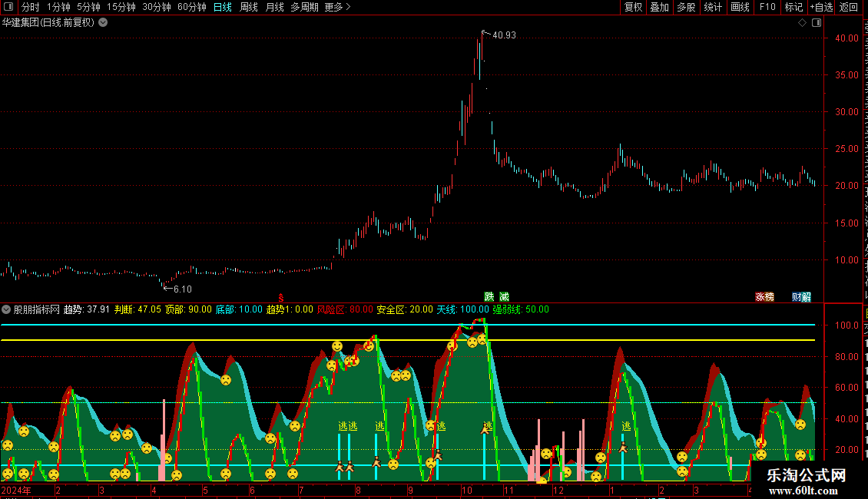
Task: Select the 5分钟 period tab
Action: coord(88,7)
